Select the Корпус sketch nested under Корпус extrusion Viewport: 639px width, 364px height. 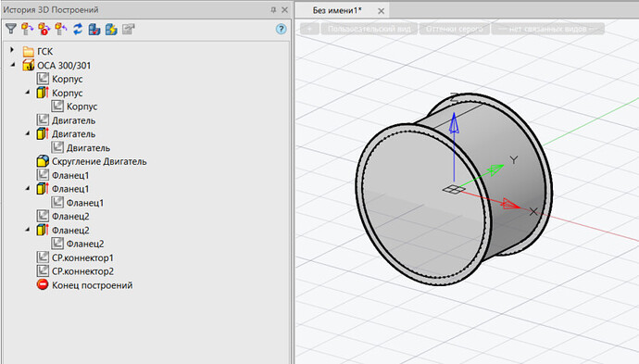(81, 107)
